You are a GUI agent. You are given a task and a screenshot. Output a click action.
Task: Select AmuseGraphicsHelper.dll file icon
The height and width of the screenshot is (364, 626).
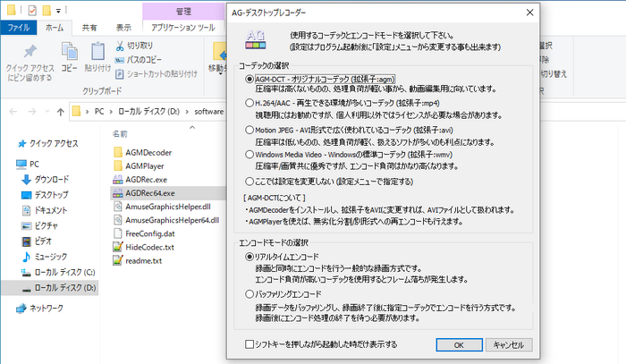pyautogui.click(x=118, y=207)
